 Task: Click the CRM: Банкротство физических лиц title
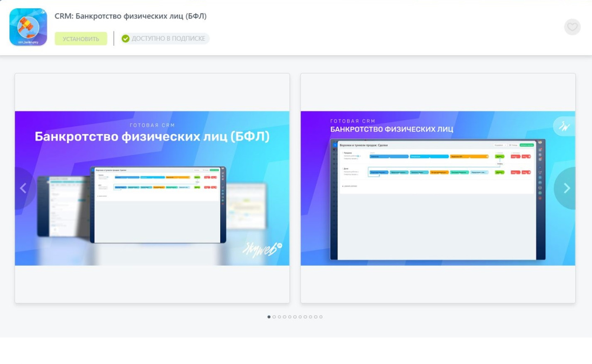[x=130, y=16]
